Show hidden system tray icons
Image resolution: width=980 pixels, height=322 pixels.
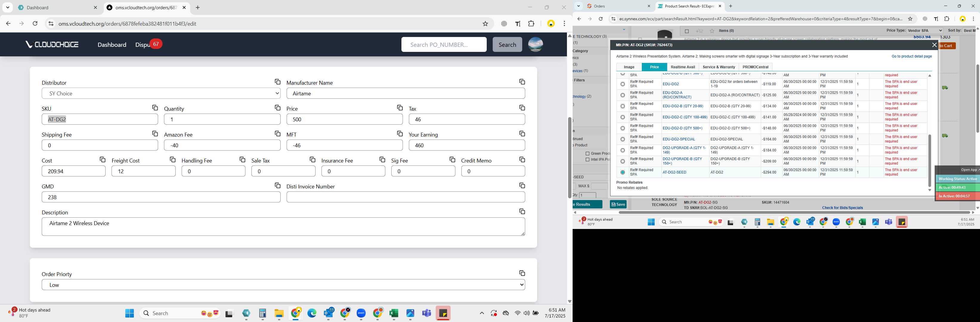coord(482,313)
